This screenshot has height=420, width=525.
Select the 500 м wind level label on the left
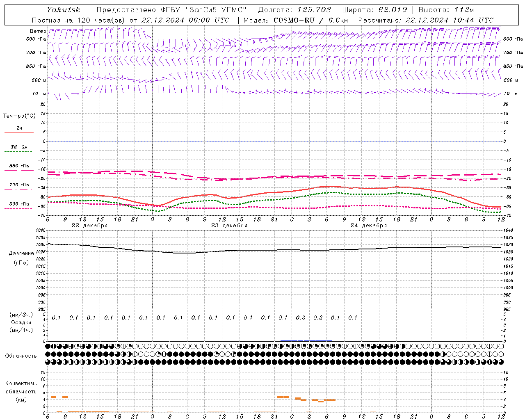point(39,80)
